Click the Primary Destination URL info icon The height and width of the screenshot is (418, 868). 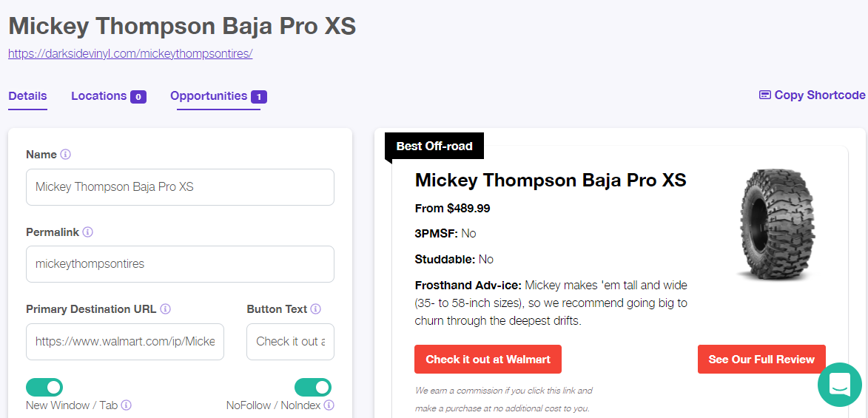coord(165,309)
